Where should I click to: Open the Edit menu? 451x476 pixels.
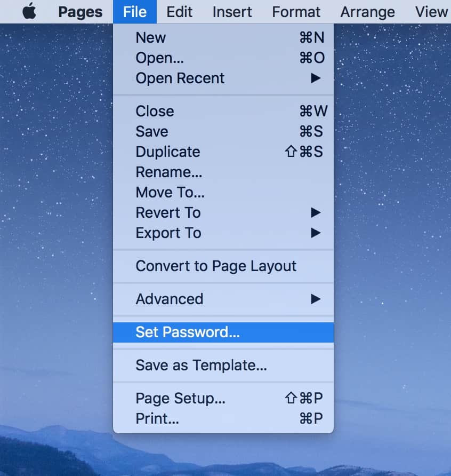coord(179,12)
